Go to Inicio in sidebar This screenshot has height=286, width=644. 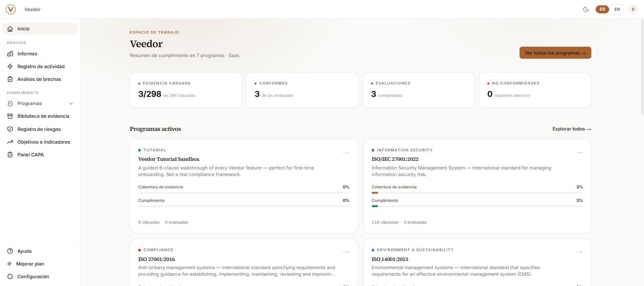tap(40, 29)
